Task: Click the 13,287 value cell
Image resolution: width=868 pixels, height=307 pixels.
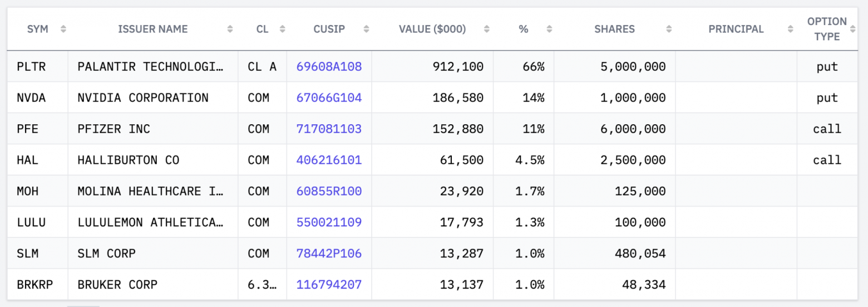Action: pos(432,254)
